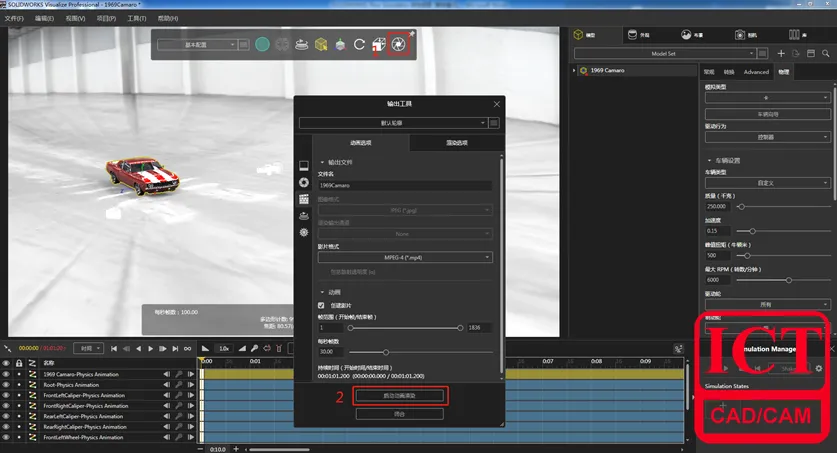Hide the FrontLeftWheel-Physics Animation track
This screenshot has height=453, width=837.
tap(6, 437)
